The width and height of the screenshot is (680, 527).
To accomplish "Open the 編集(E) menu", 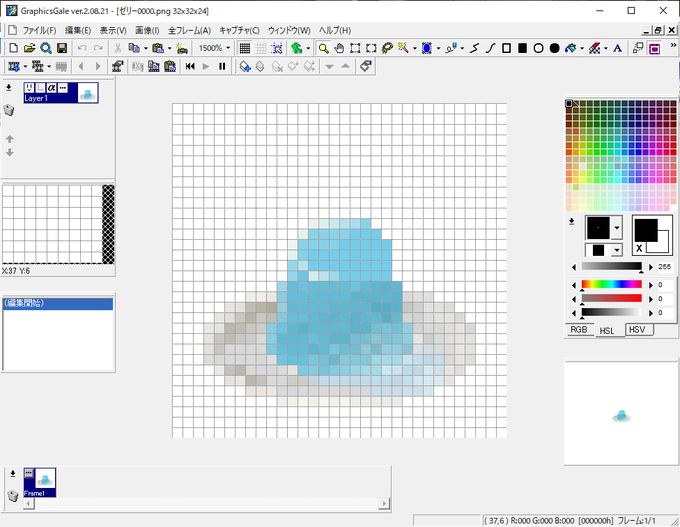I will pos(78,30).
